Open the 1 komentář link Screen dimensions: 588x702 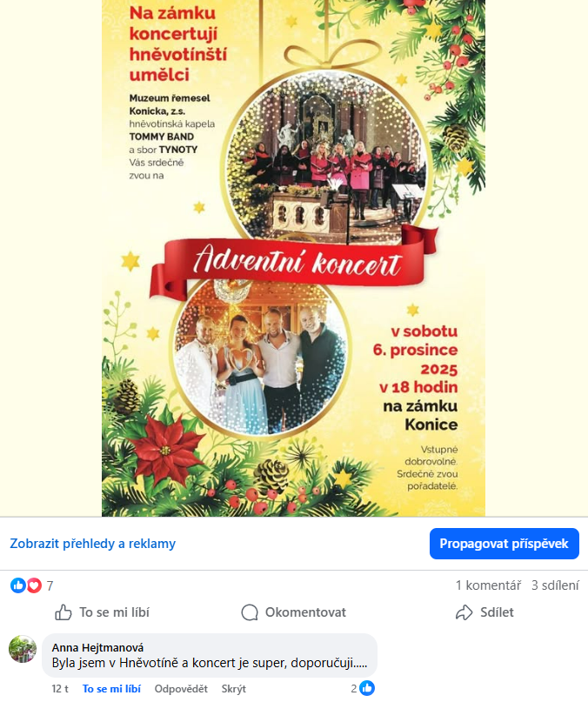coord(488,585)
